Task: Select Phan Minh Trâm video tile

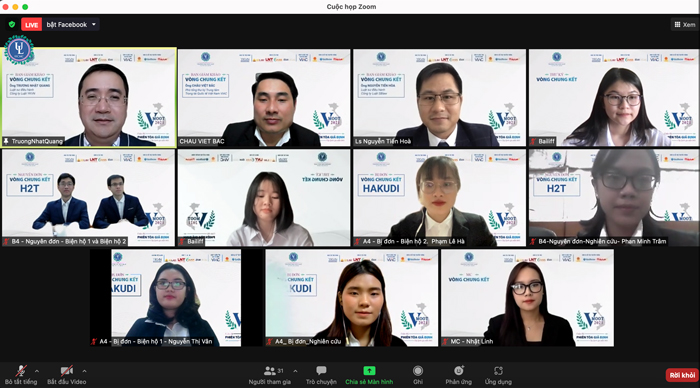Action: 614,197
